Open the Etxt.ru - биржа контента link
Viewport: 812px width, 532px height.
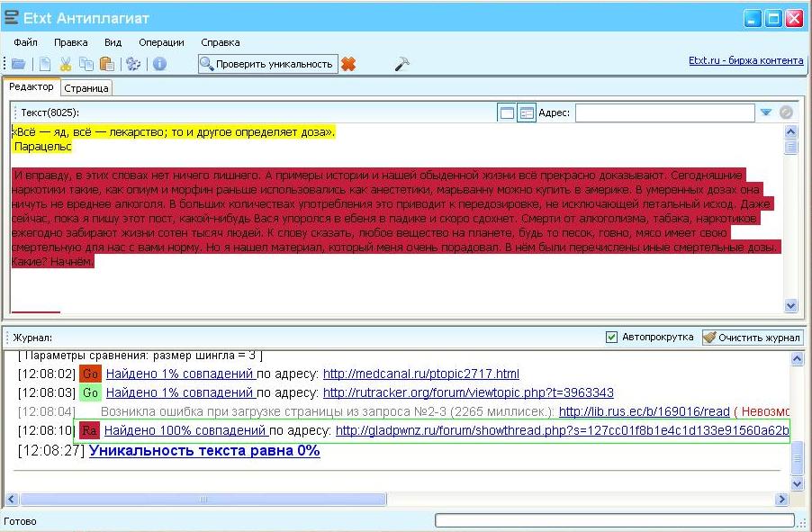click(x=745, y=61)
